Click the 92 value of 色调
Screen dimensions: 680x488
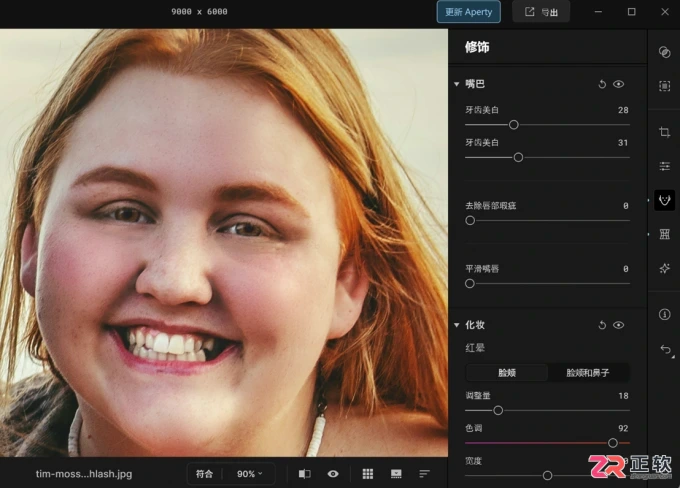pos(623,428)
